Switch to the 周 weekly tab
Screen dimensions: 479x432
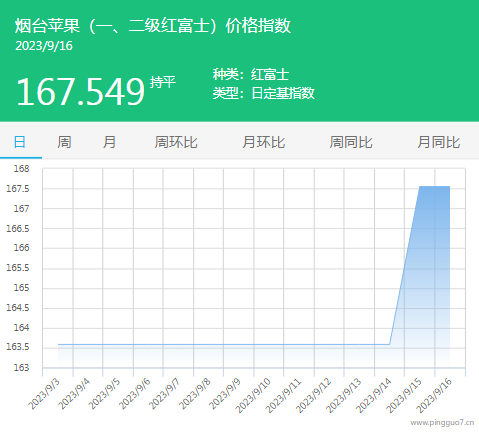[x=64, y=142]
